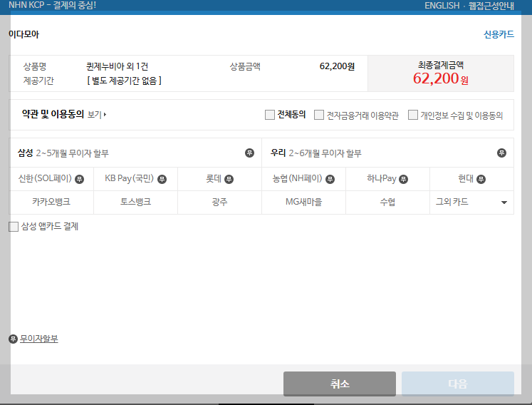This screenshot has width=532, height=405.
Task: Select 우리 2~6개월 무이자 할부 card option
Action: 388,153
